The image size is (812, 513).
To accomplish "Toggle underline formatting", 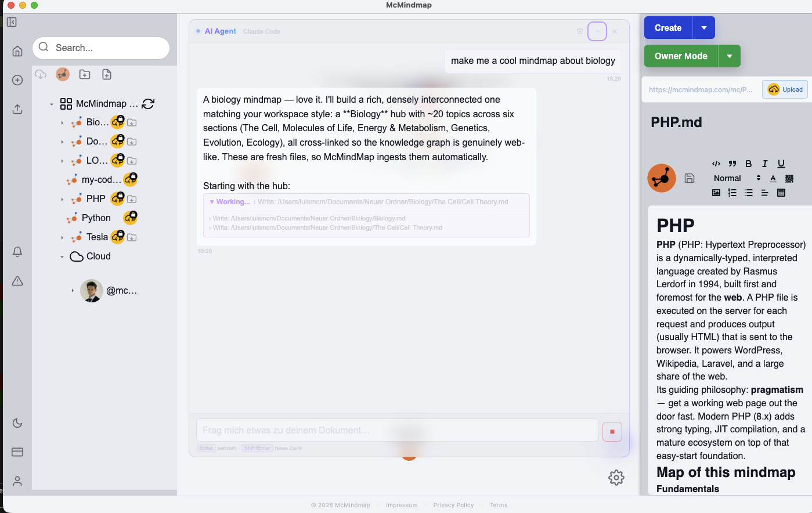I will pos(781,164).
